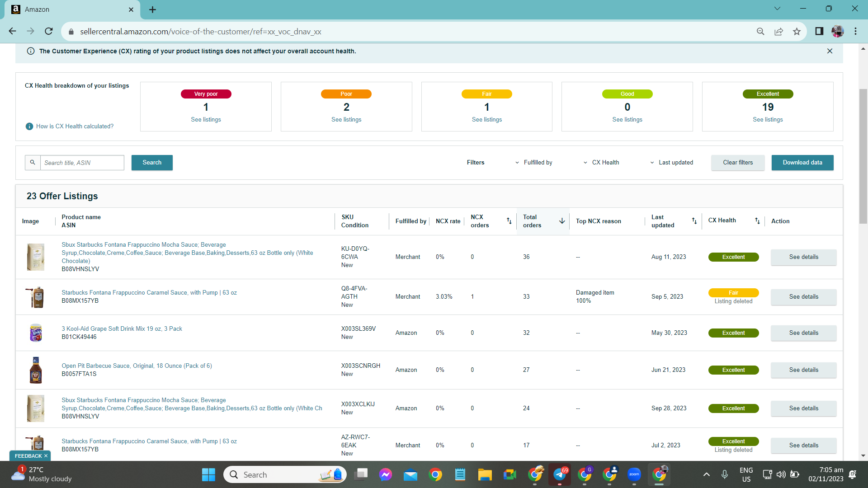868x488 pixels.
Task: Open Kool-Aid Grape Soft Drink Mix listing
Action: [122, 328]
